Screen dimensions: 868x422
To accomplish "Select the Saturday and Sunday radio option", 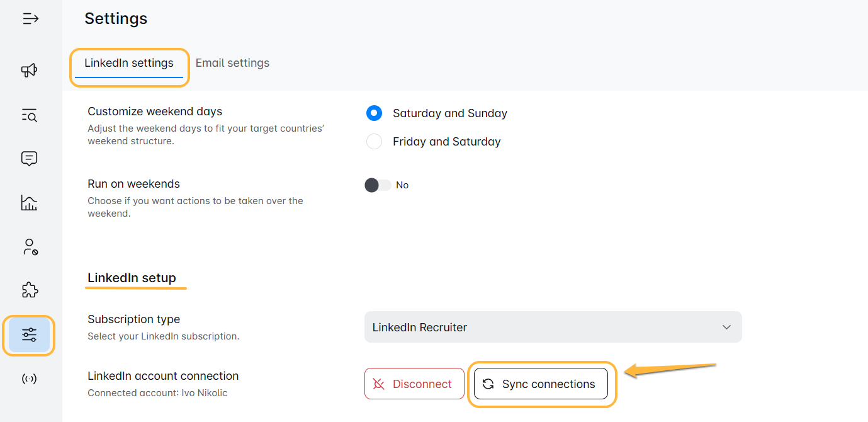I will point(375,113).
